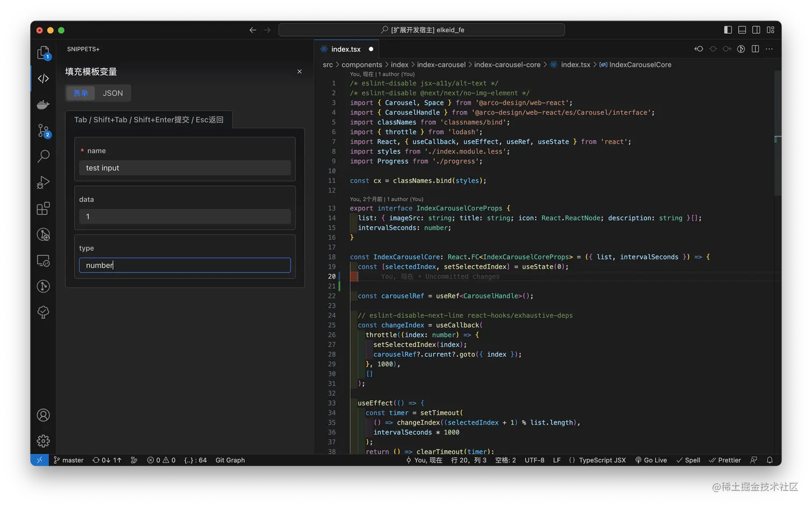This screenshot has width=812, height=506.
Task: Open the index folder breadcrumb
Action: pos(400,65)
